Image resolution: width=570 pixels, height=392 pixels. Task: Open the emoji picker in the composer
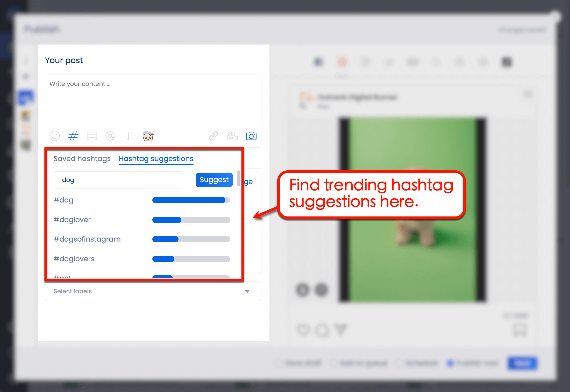(55, 136)
